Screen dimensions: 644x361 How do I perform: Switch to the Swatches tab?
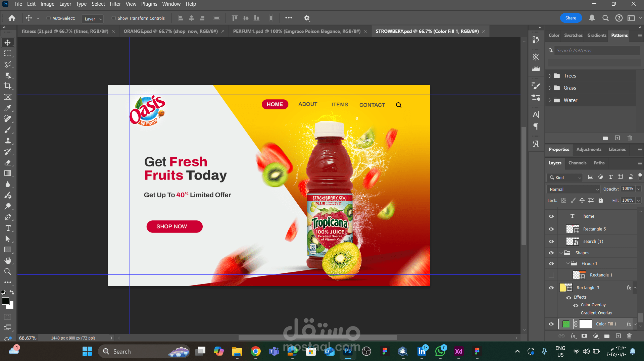click(x=573, y=35)
